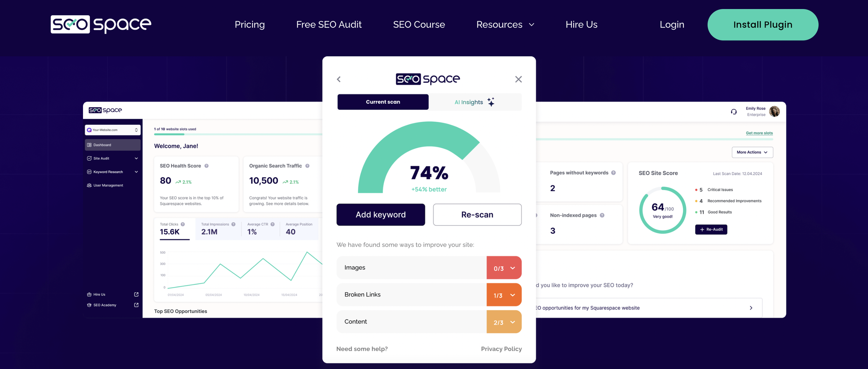Click Average CTR help icon
This screenshot has height=369, width=868.
pos(273,224)
